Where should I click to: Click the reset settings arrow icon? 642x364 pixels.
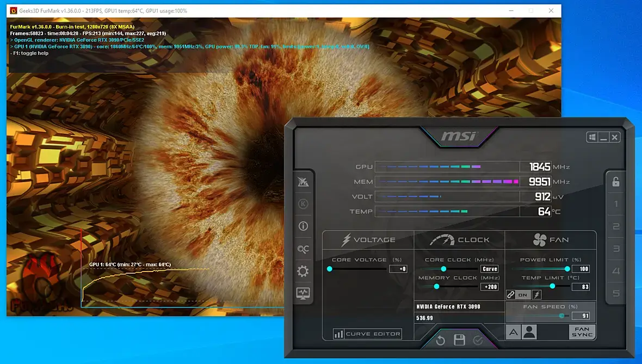[441, 340]
